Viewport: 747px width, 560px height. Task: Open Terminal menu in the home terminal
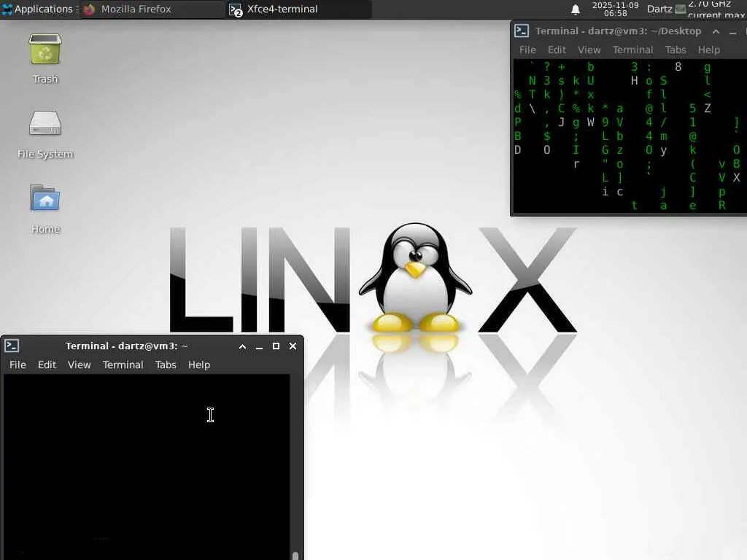(x=123, y=365)
